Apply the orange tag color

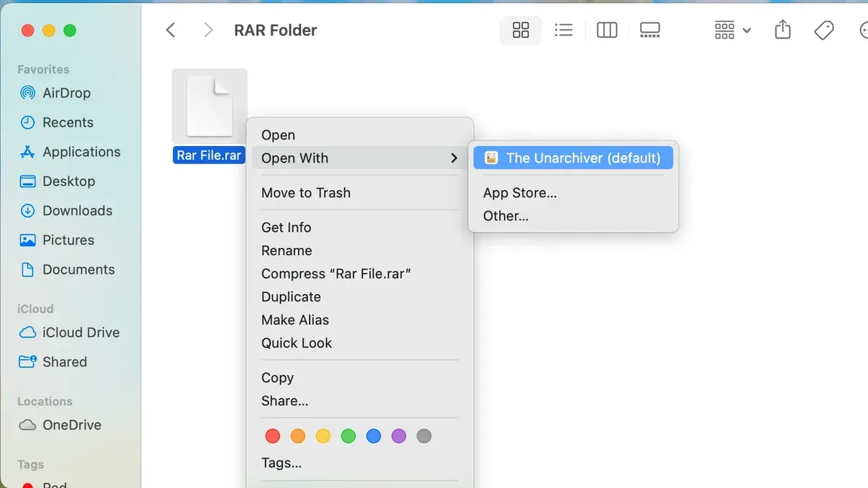298,436
